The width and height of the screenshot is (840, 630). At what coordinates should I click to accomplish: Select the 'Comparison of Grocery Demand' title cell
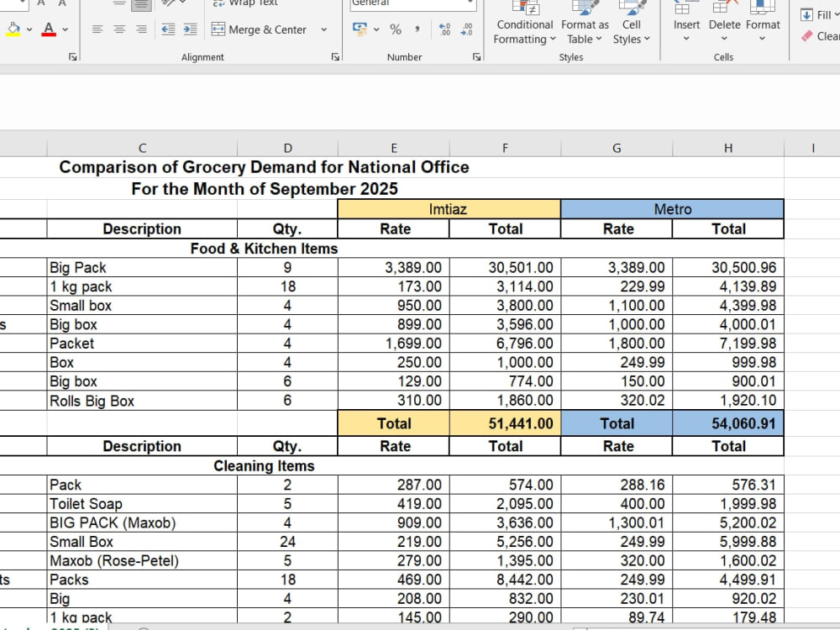click(264, 167)
